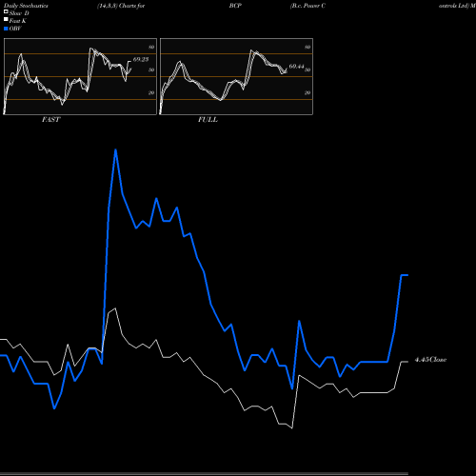
Task: Select the 'Fast K' legend label
Action: pos(18,21)
